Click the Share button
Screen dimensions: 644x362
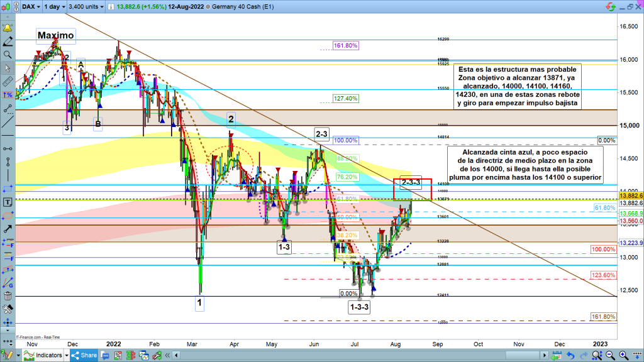[84, 355]
